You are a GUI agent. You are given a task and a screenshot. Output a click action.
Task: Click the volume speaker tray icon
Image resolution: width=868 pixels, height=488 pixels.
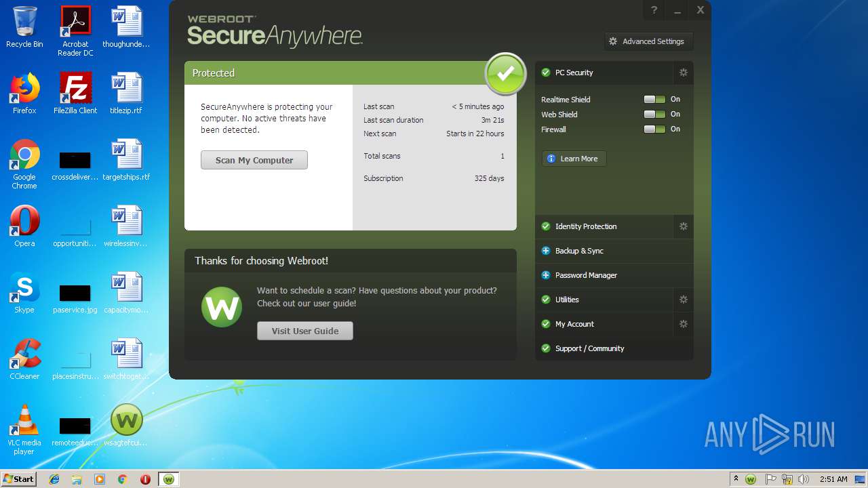point(804,479)
